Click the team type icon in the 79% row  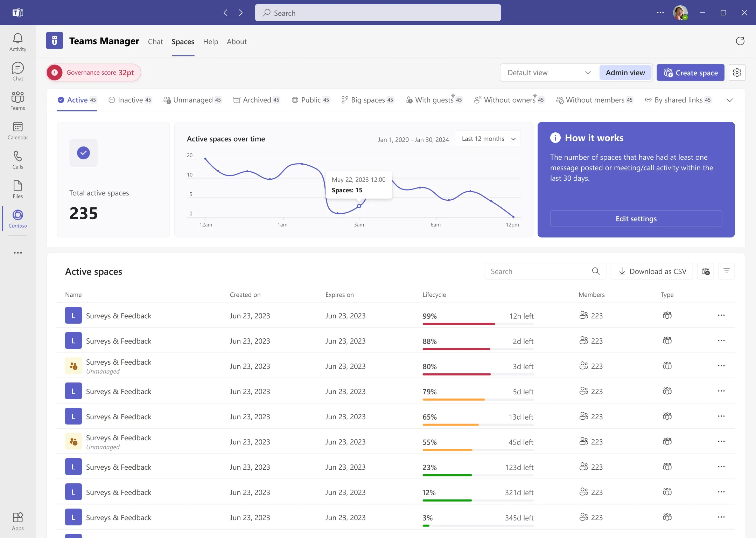click(x=667, y=391)
